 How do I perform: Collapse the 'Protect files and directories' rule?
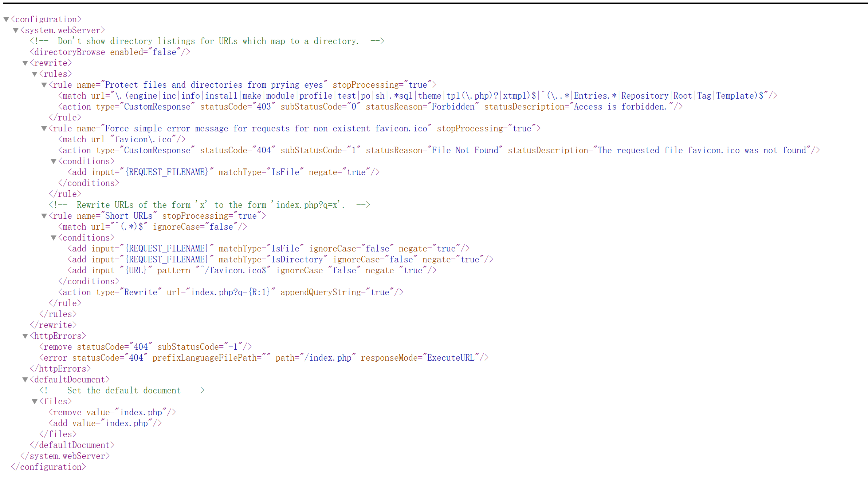[x=44, y=85]
